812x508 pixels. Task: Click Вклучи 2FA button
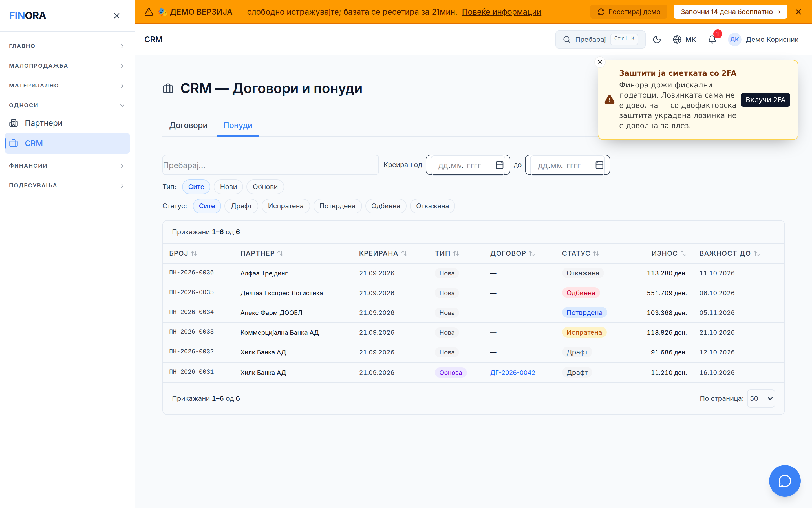[x=765, y=100]
